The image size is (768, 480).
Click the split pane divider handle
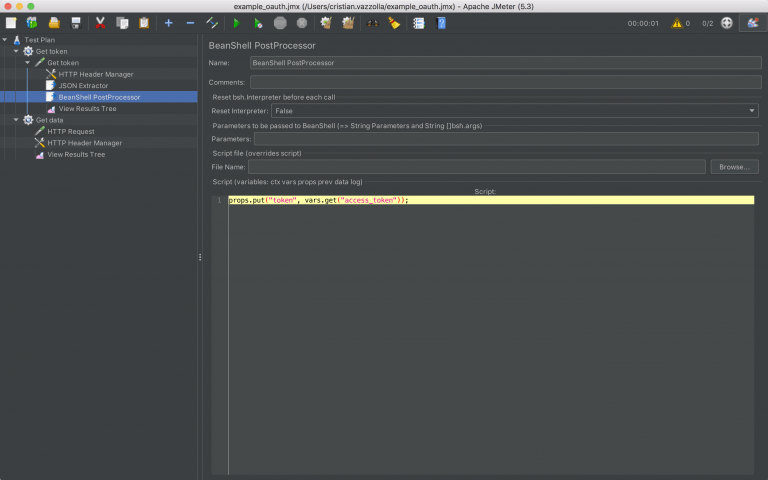(x=200, y=257)
